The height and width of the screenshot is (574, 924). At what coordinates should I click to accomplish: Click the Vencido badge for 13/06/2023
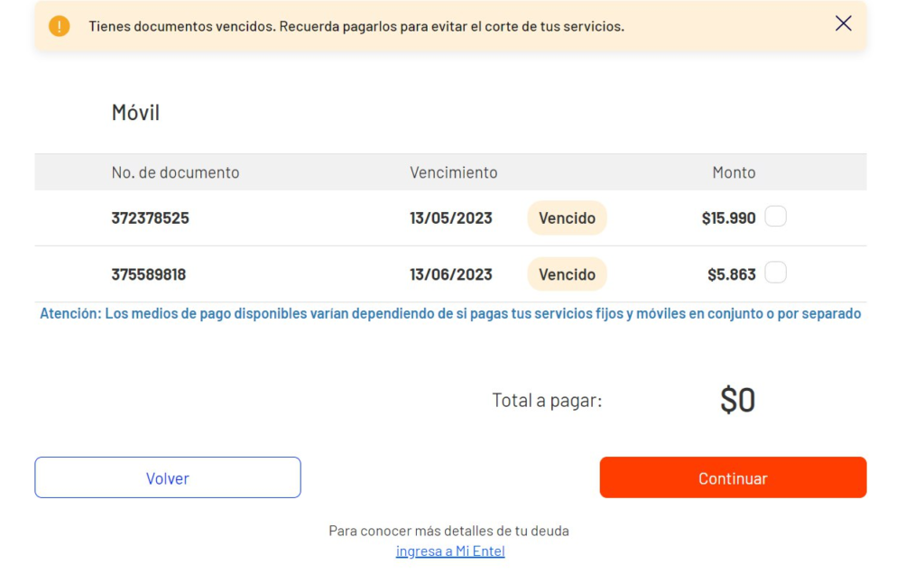[567, 274]
